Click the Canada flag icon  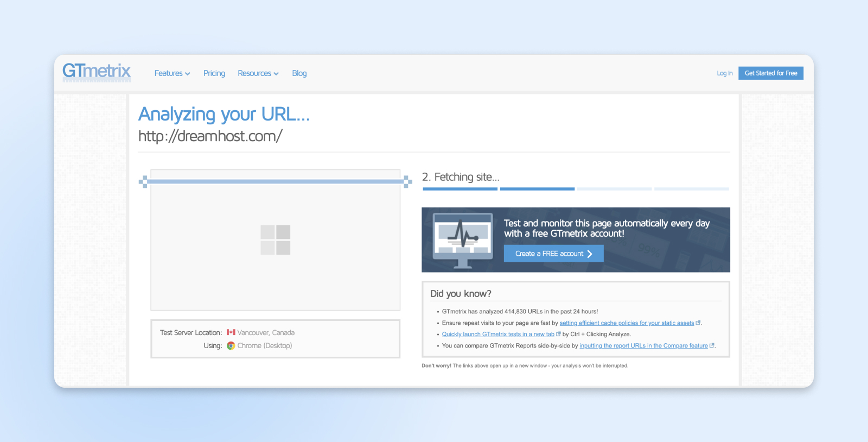pos(231,332)
